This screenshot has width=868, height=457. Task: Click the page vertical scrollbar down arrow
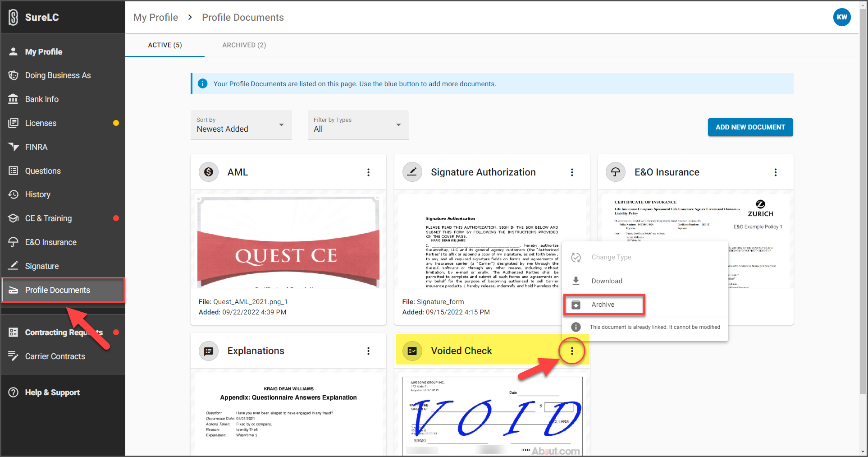point(863,452)
